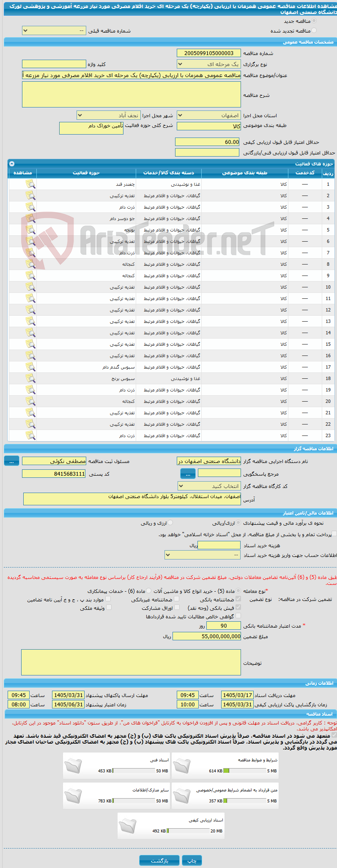Toggle اسناد خزانه اسلامی payment checkbox
This screenshot has width=337, height=868.
point(334,534)
